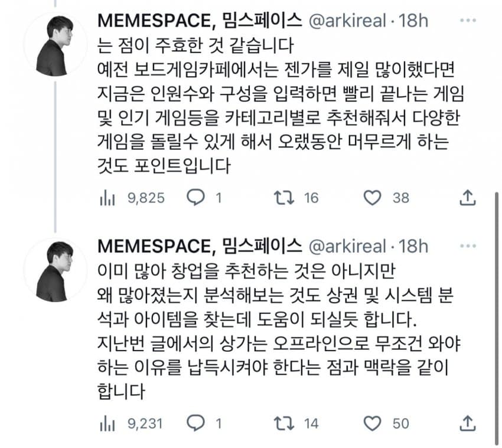Share the first tweet
502x448 pixels.
coord(468,198)
